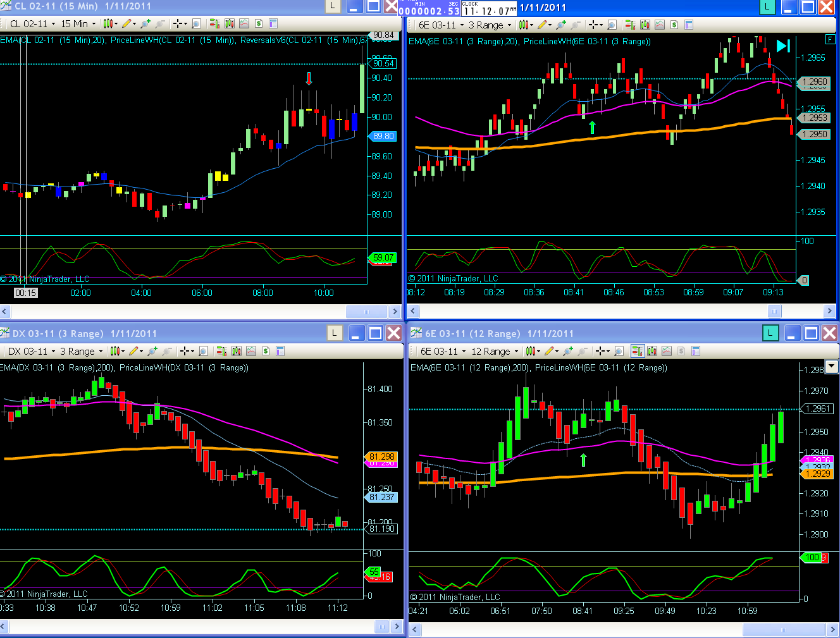840x638 pixels.
Task: Click the F fixed-scale indicator on 6E 3 Range chart
Action: click(x=830, y=39)
